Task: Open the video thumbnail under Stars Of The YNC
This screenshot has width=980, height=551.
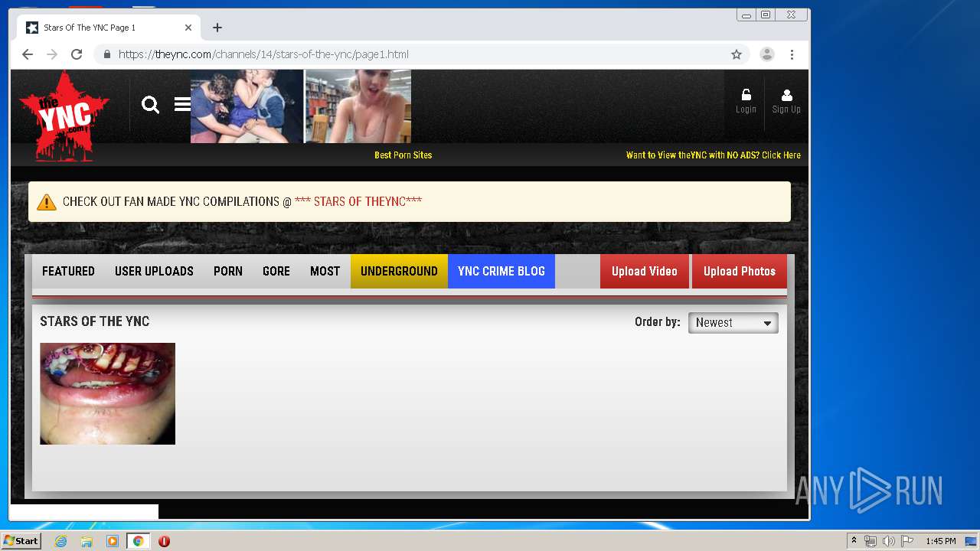Action: tap(107, 393)
